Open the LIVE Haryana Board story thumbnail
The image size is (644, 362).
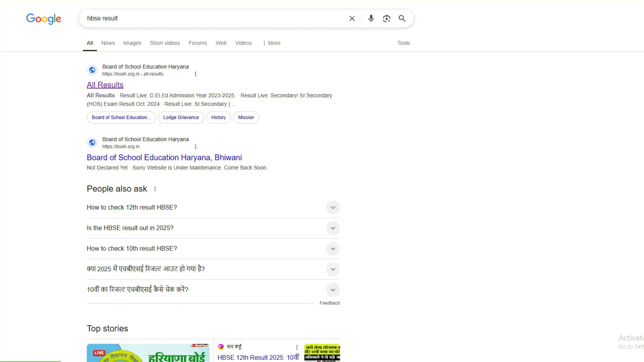[x=148, y=353]
